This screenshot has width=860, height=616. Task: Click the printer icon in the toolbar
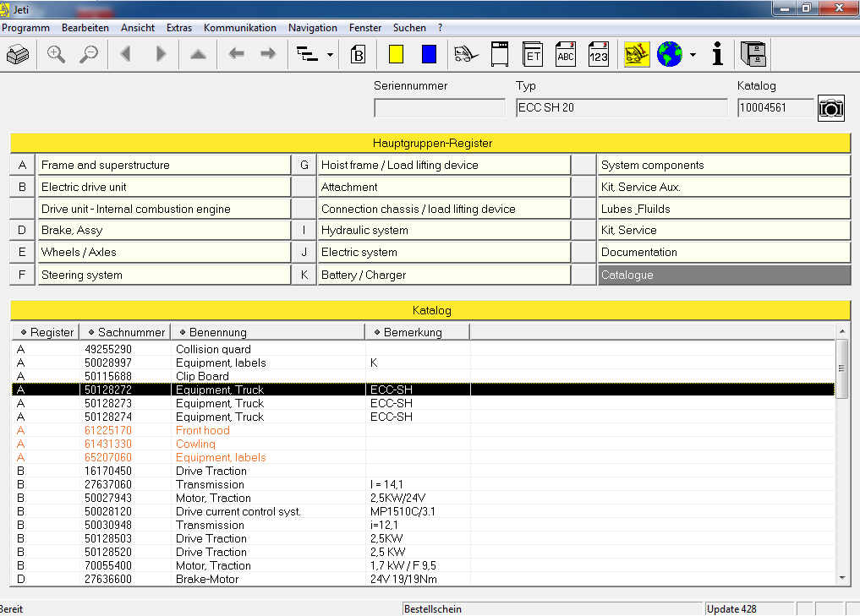click(x=19, y=55)
